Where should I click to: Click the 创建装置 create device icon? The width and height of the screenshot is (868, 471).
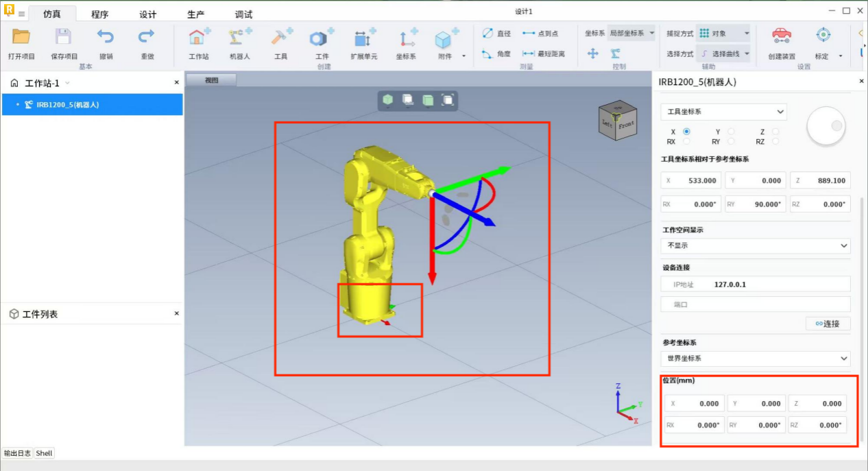[781, 36]
